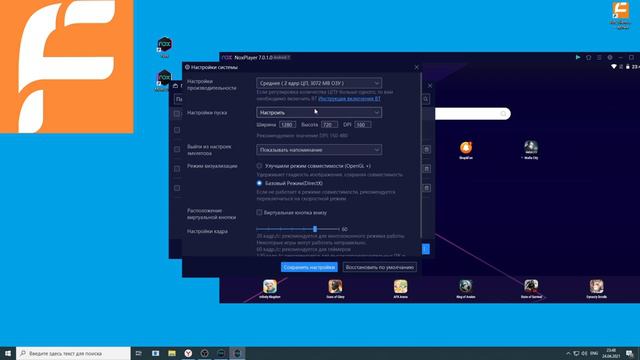Open the performance settings dropdown
Viewport: 640px width, 360px height.
(319, 83)
